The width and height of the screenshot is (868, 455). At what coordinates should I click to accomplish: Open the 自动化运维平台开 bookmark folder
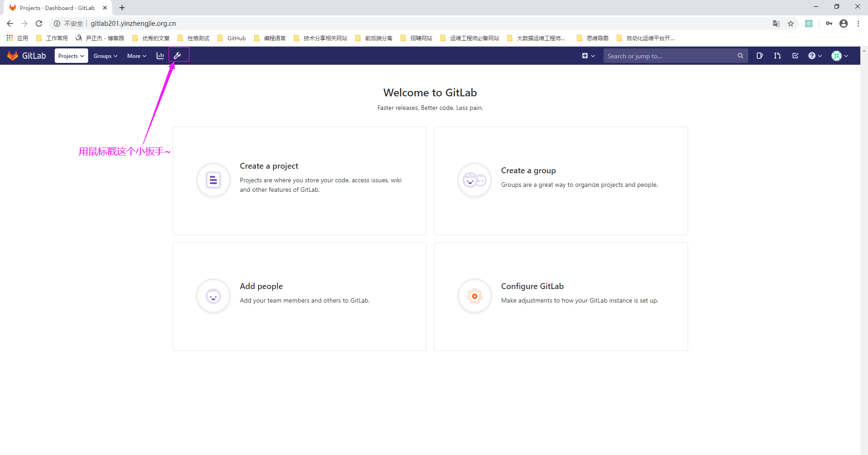coord(646,38)
